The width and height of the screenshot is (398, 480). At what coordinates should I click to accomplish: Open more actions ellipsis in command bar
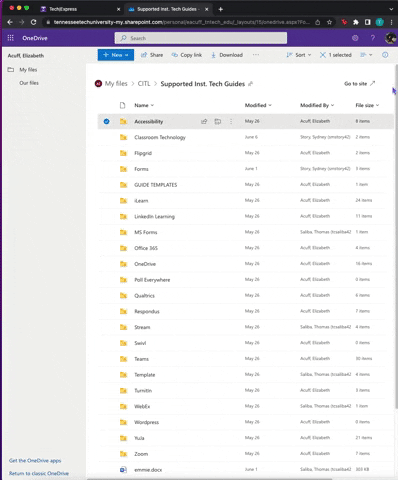point(256,55)
